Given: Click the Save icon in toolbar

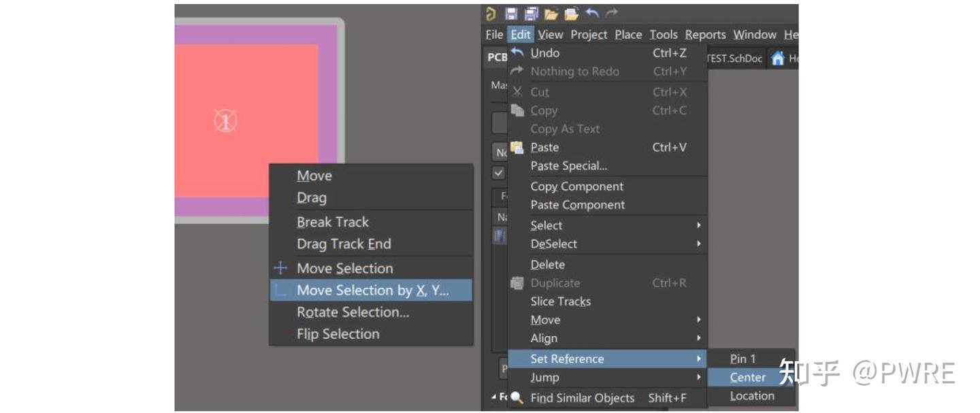Looking at the screenshot, I should click(511, 14).
